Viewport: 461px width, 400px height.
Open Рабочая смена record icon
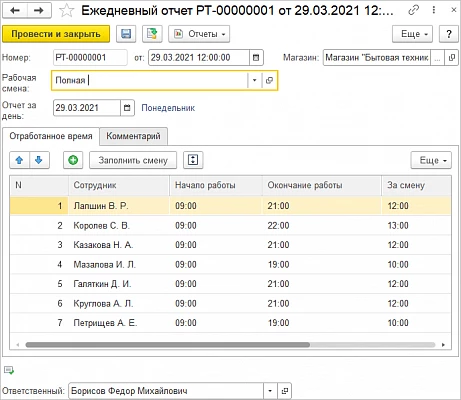(269, 80)
